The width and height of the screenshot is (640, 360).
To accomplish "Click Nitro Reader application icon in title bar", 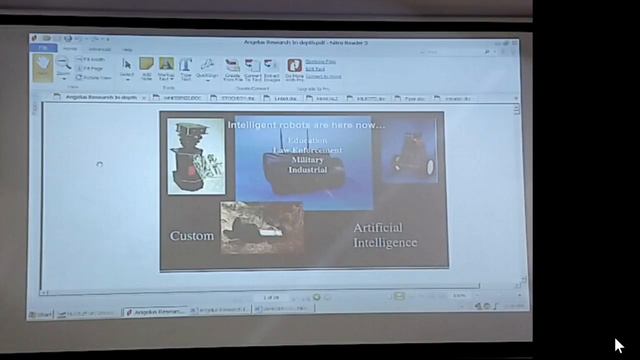I will point(35,38).
